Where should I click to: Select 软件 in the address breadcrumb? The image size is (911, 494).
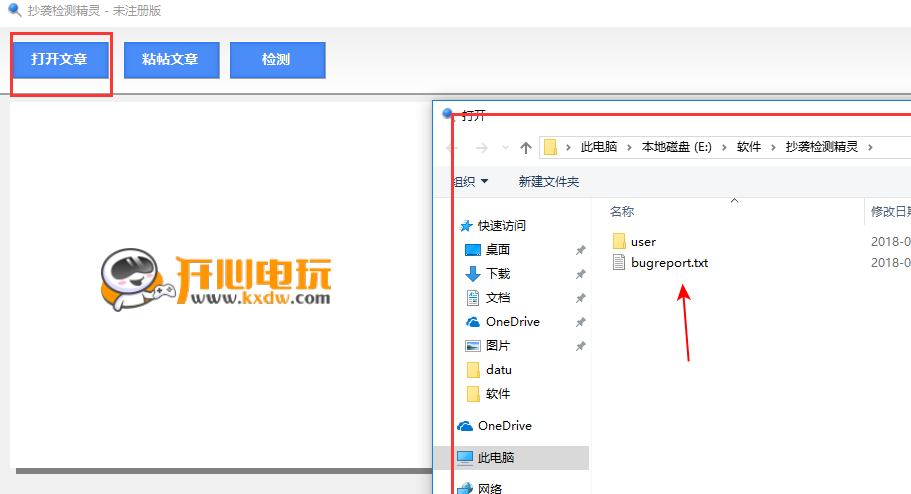(x=749, y=147)
